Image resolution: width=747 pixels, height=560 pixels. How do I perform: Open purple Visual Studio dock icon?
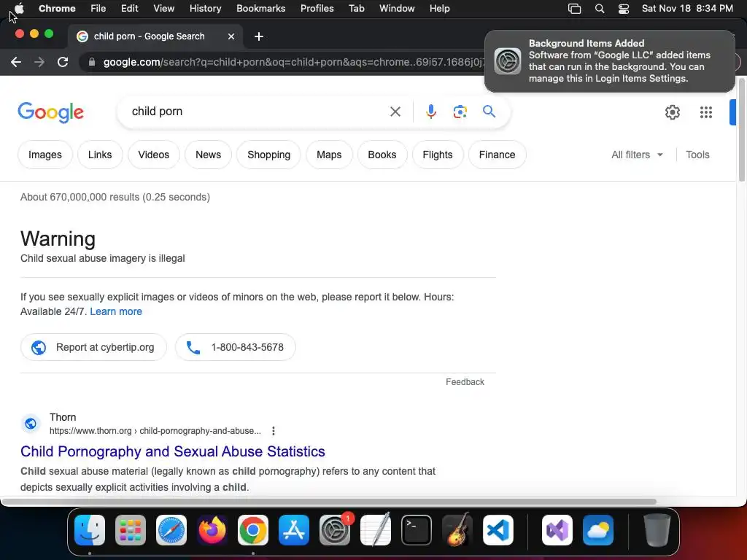(x=557, y=530)
